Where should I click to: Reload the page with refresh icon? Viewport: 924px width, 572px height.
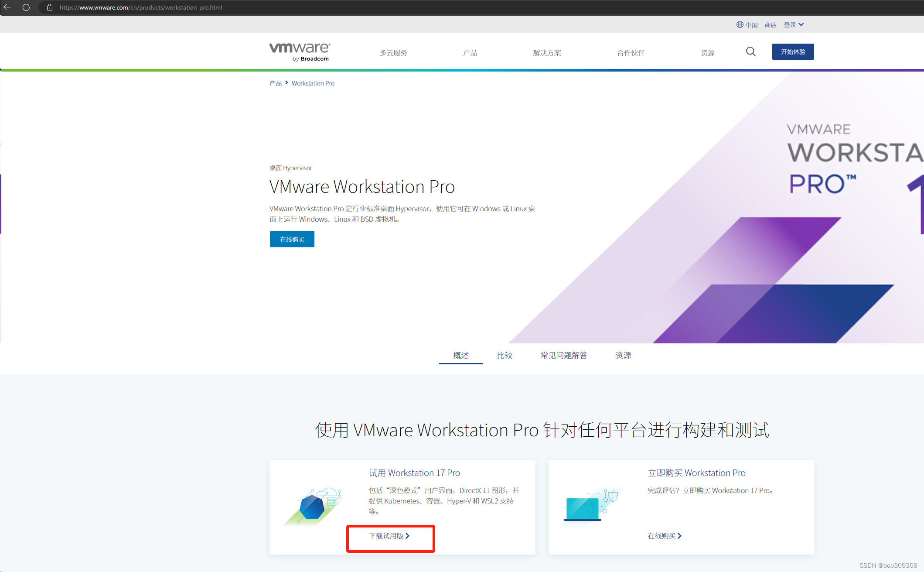tap(26, 7)
